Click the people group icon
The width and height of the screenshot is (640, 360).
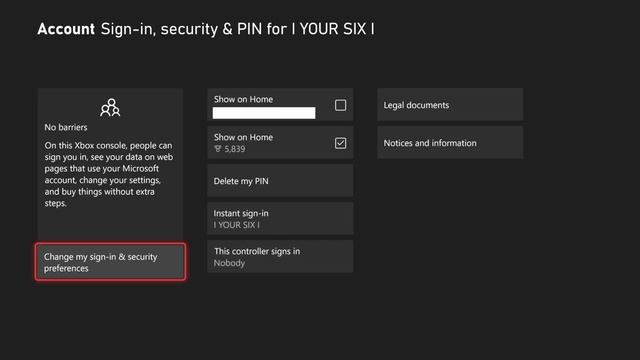[x=110, y=107]
